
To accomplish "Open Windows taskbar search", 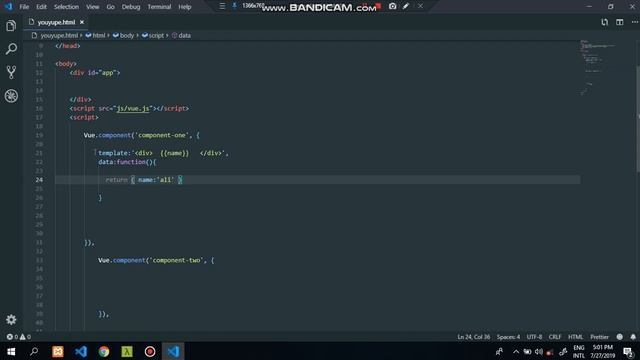I will [x=34, y=351].
